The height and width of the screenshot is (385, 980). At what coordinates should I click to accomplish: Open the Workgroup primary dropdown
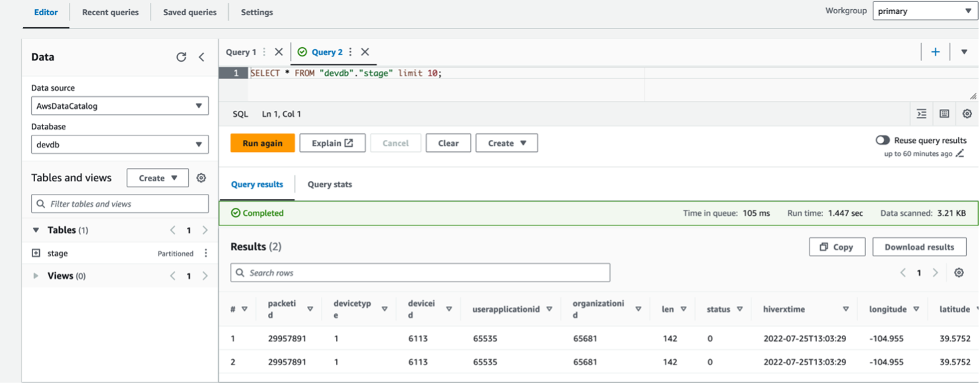pos(924,11)
